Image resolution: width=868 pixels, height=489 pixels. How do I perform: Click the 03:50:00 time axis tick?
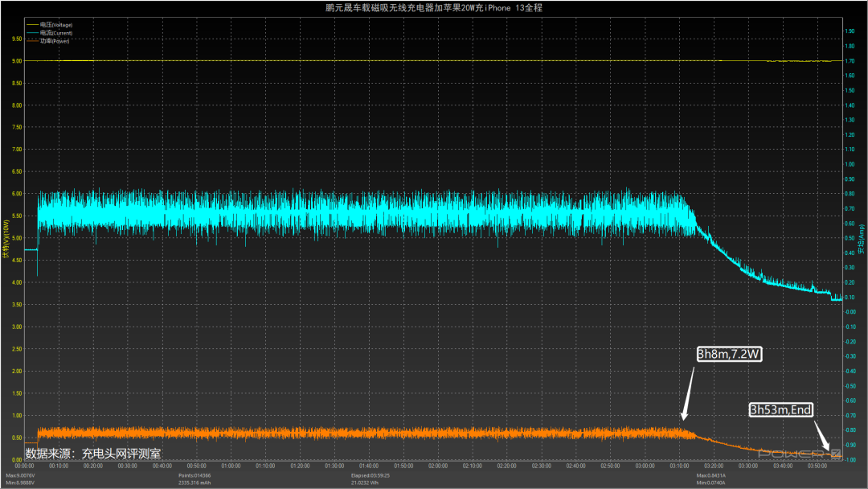point(817,466)
